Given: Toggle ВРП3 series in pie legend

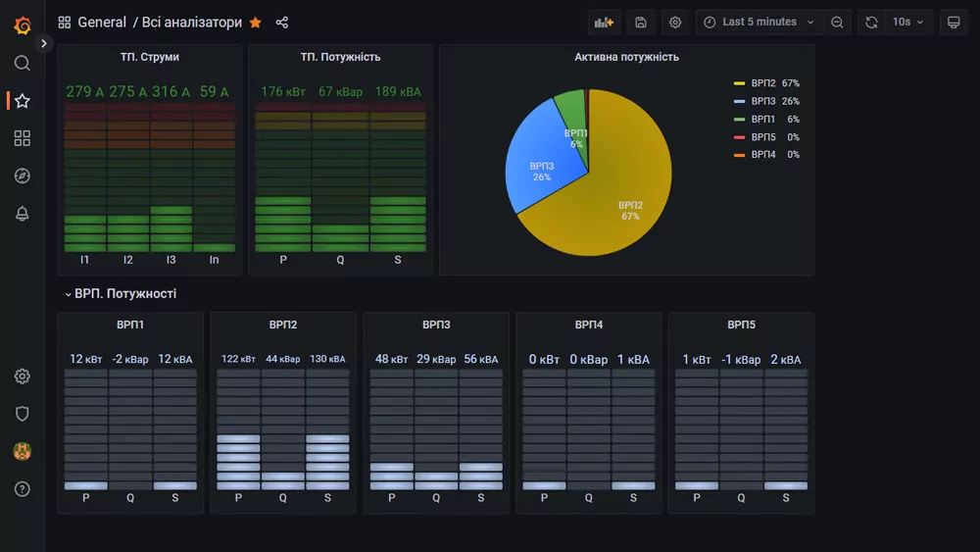Looking at the screenshot, I should pyautogui.click(x=763, y=101).
